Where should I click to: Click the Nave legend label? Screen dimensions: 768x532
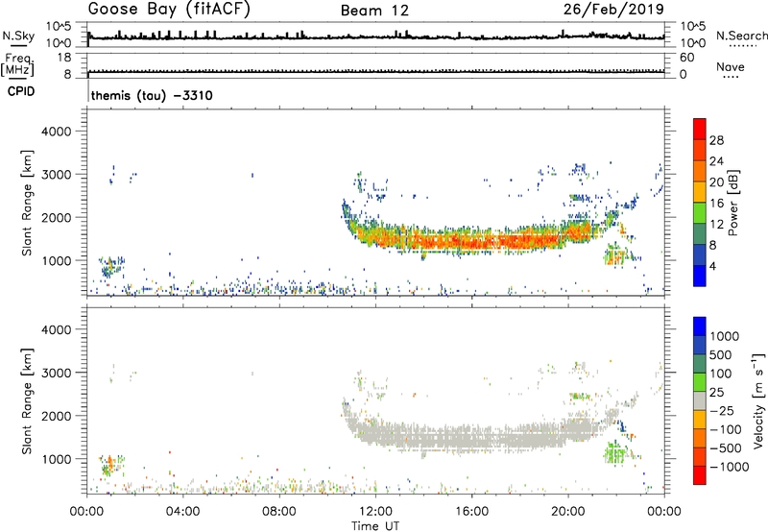731,67
